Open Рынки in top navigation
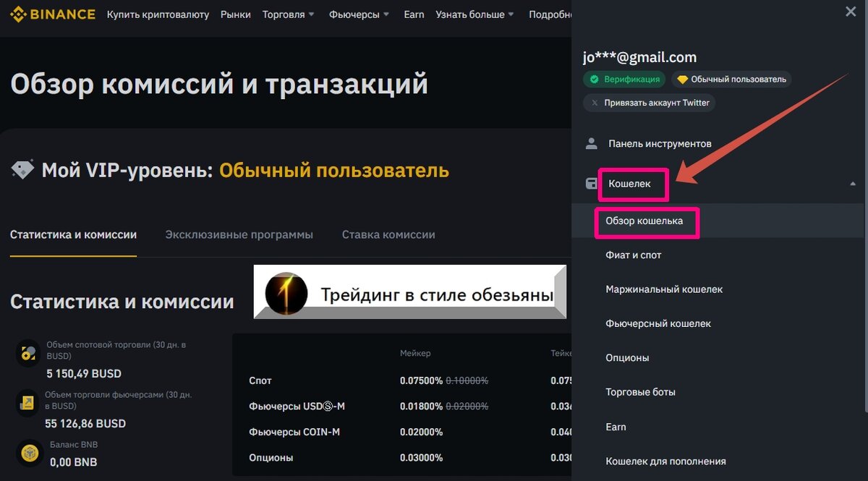Screen dimensions: 868x481 coord(236,14)
